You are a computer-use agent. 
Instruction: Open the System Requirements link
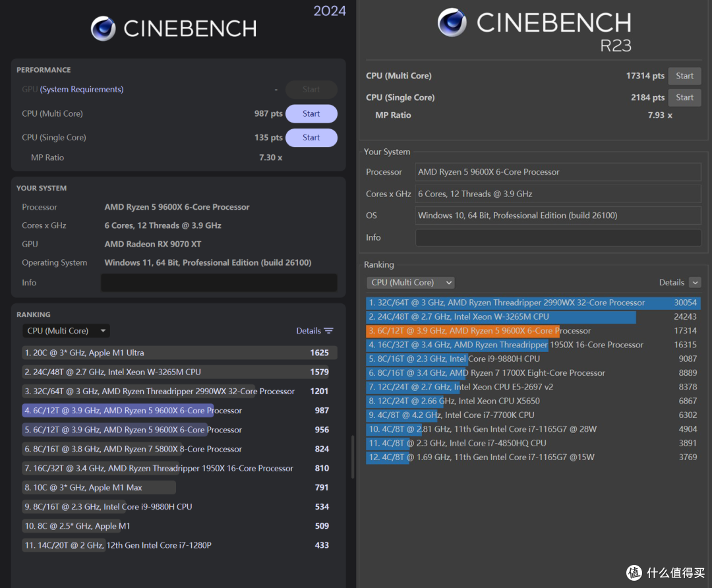pyautogui.click(x=82, y=90)
